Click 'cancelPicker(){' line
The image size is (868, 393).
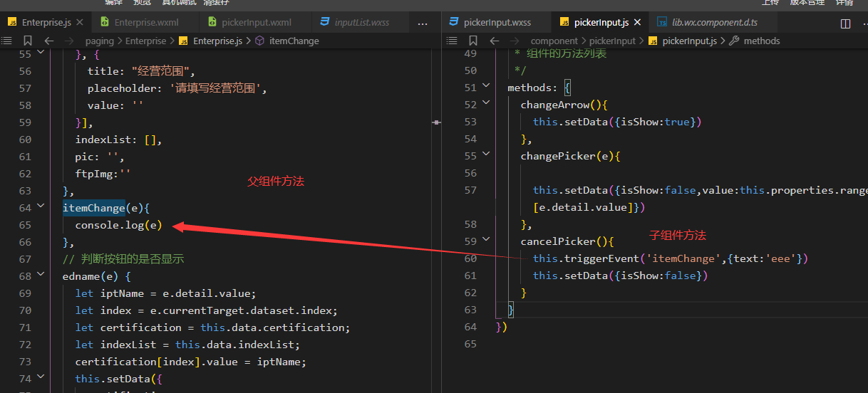click(x=567, y=241)
